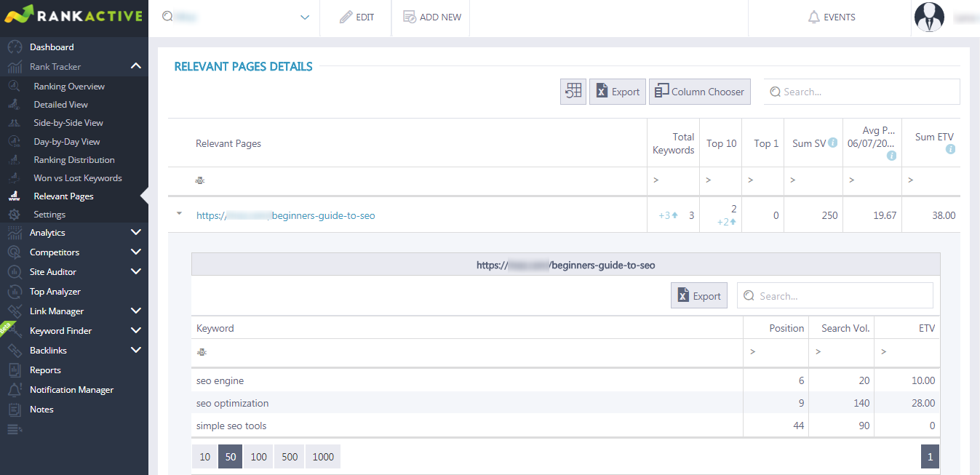The image size is (980, 475).
Task: Select Day-by-Day View
Action: pyautogui.click(x=67, y=142)
